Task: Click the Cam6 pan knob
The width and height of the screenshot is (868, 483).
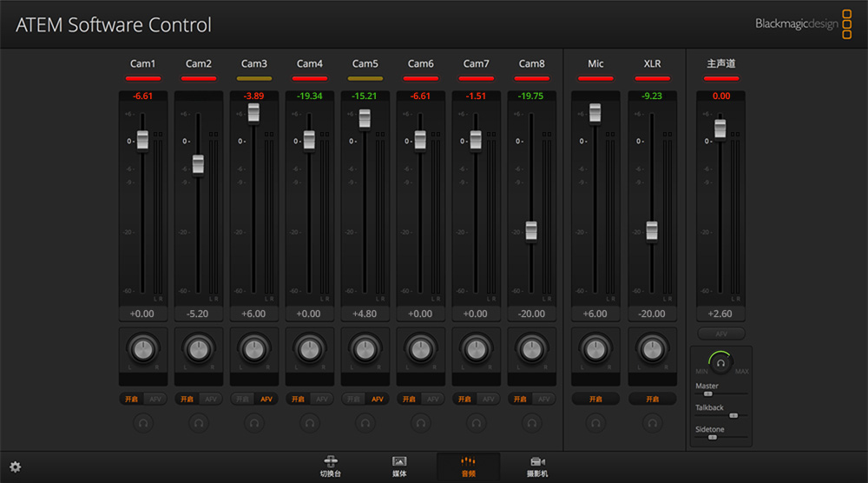Action: [x=421, y=349]
